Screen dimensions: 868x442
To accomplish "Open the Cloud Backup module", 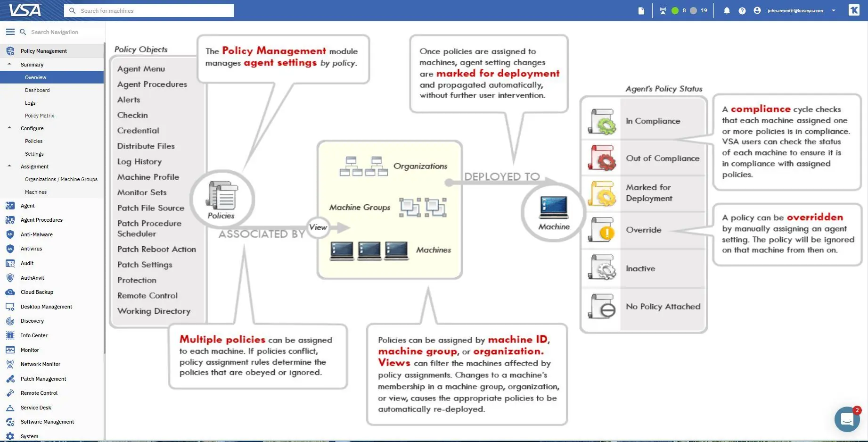I will click(x=37, y=292).
